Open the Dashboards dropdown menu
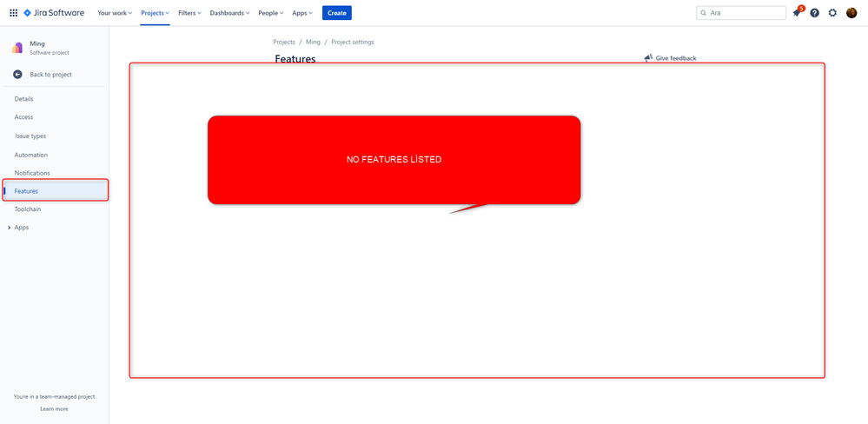The image size is (868, 424). tap(229, 13)
